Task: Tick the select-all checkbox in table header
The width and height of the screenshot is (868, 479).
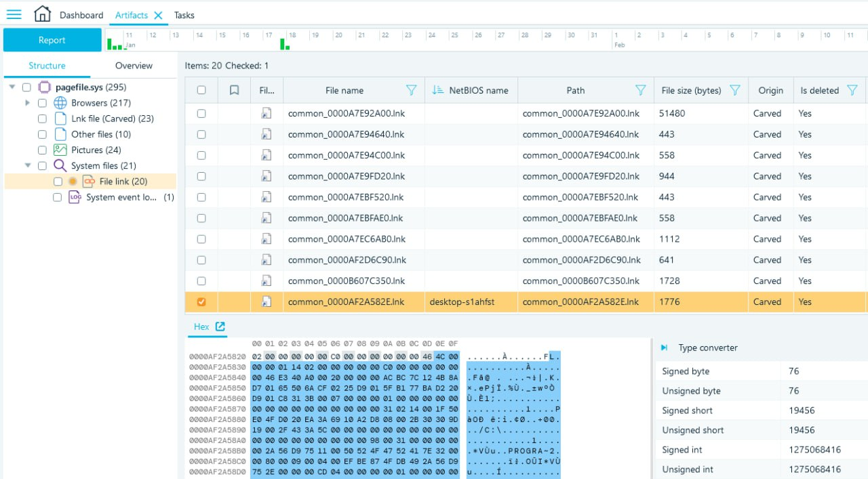Action: pos(201,90)
